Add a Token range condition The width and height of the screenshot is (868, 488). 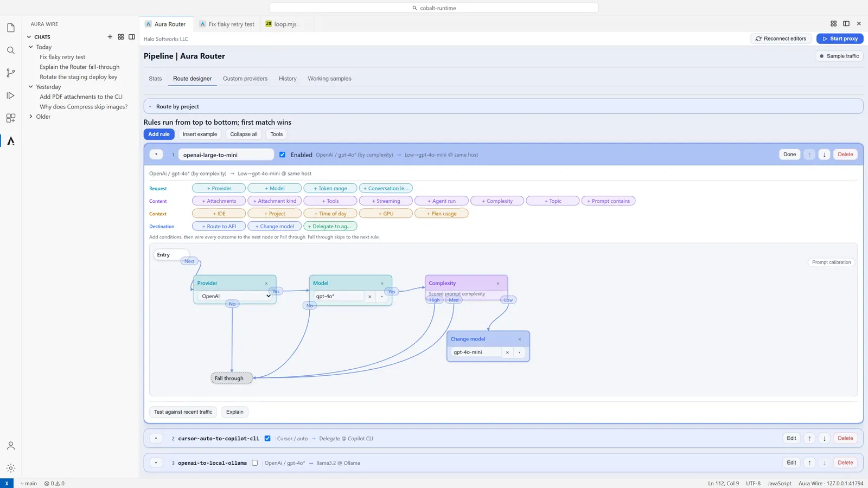click(330, 189)
